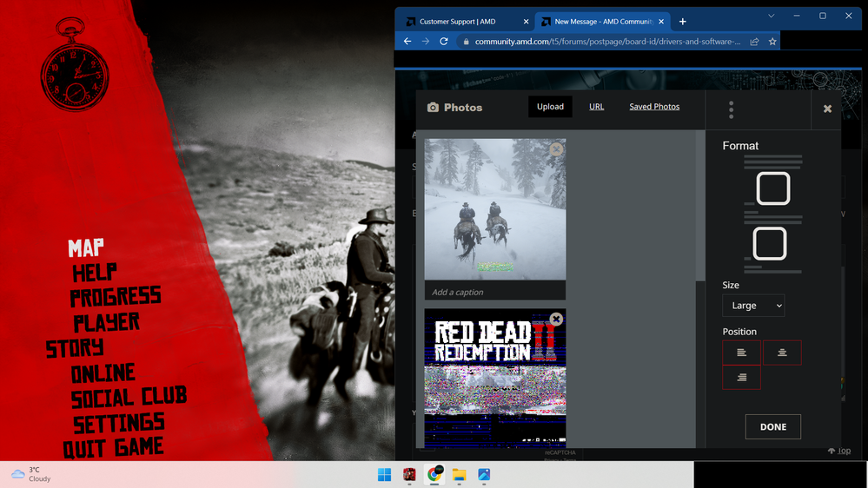Image resolution: width=868 pixels, height=488 pixels.
Task: Bookmark page with star icon
Action: click(772, 42)
